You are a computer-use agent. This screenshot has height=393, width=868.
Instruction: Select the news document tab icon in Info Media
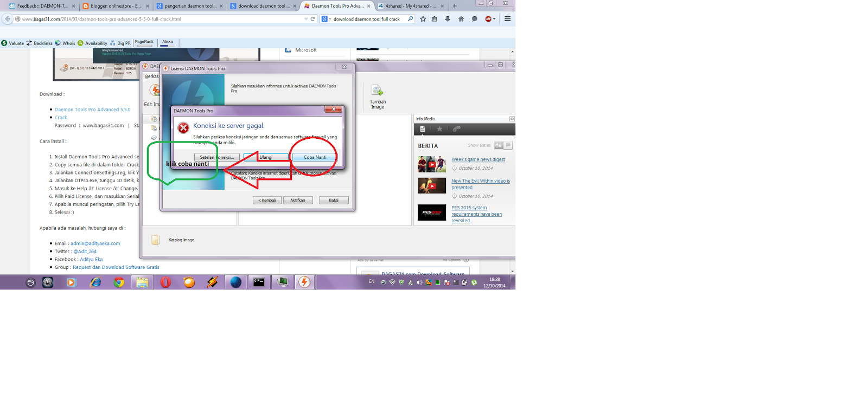click(423, 129)
